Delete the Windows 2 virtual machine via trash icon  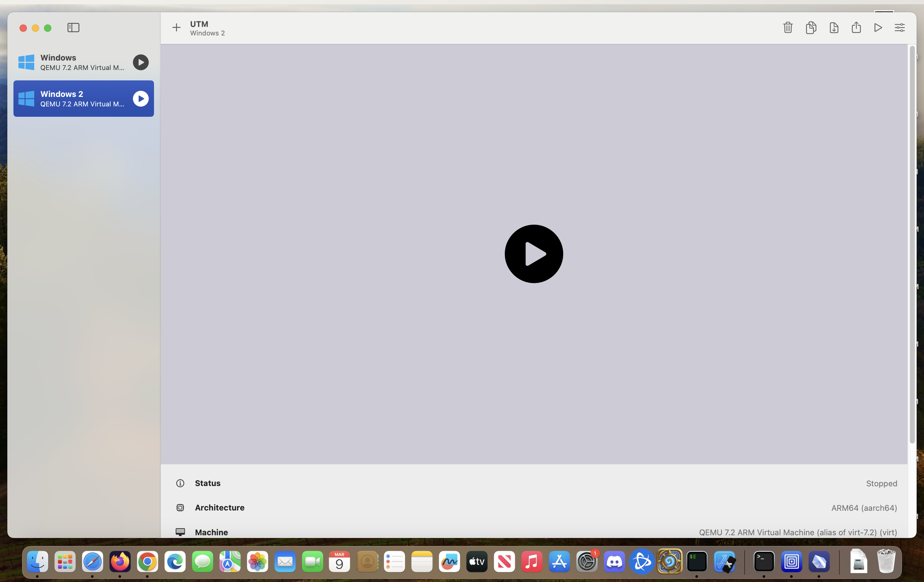pos(787,27)
